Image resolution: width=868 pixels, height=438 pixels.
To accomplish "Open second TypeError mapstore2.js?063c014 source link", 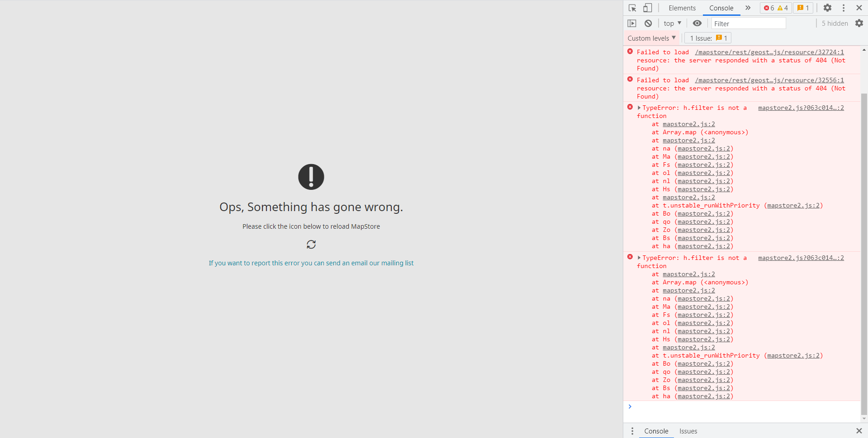I will pyautogui.click(x=801, y=258).
